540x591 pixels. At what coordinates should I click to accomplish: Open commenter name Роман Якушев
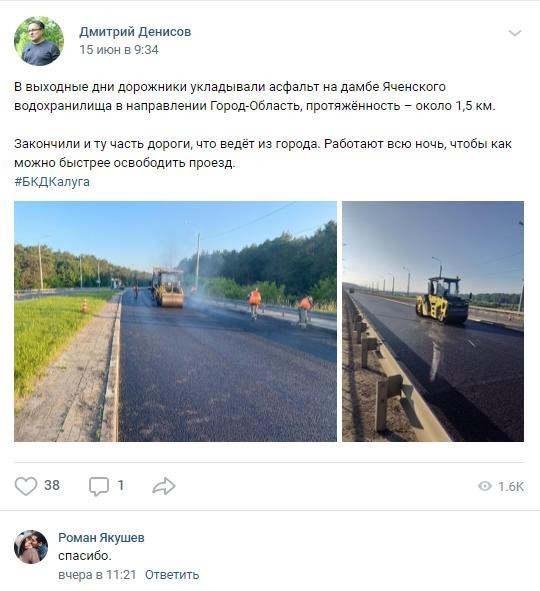pyautogui.click(x=101, y=537)
